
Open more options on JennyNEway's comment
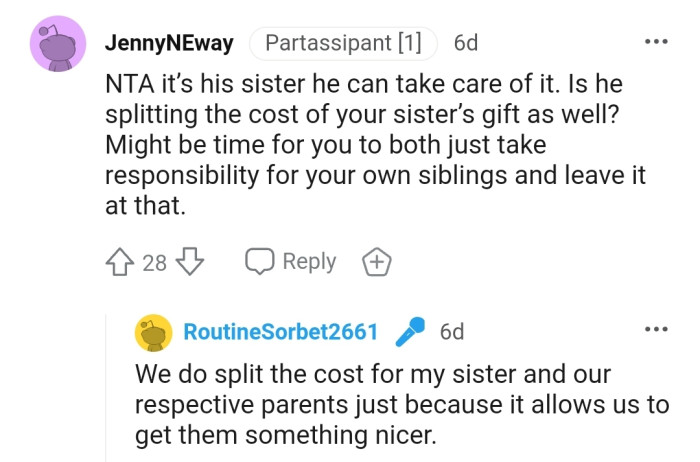pyautogui.click(x=655, y=43)
